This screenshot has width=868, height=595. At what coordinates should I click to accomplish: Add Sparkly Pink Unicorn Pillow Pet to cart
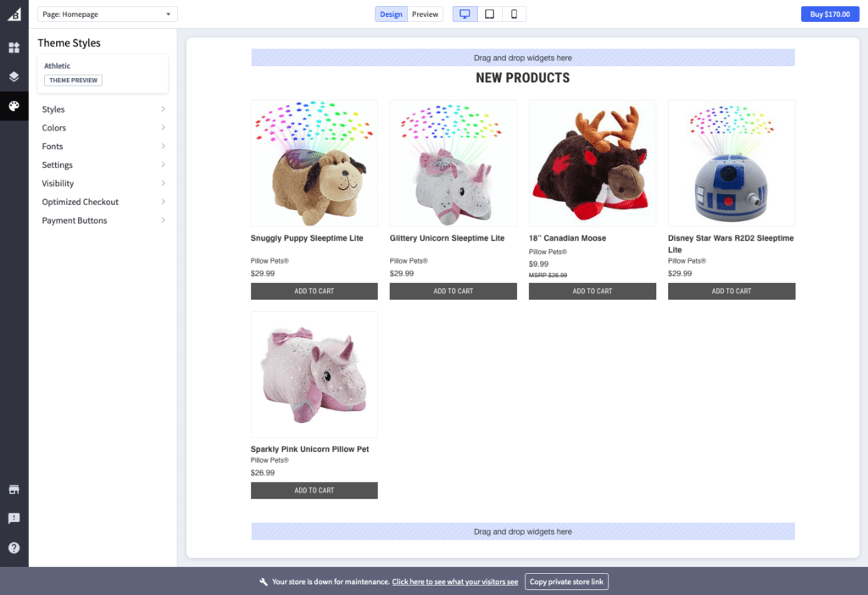[x=314, y=491]
